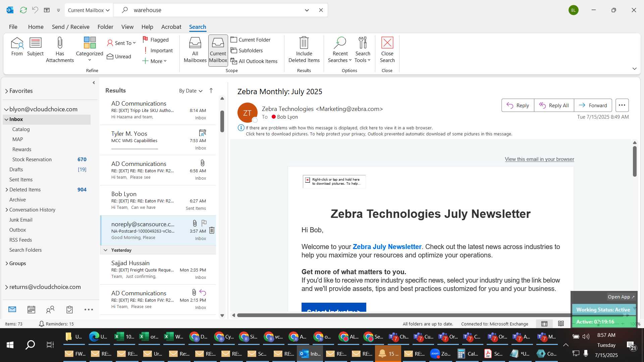Collapse the ribbon with the chevron
This screenshot has height=362, width=644.
click(x=634, y=69)
